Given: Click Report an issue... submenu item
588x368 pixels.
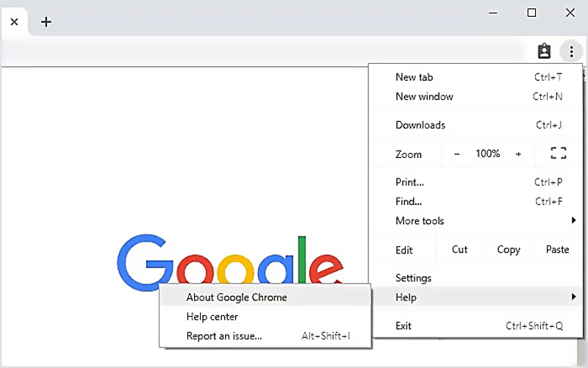Looking at the screenshot, I should click(224, 336).
